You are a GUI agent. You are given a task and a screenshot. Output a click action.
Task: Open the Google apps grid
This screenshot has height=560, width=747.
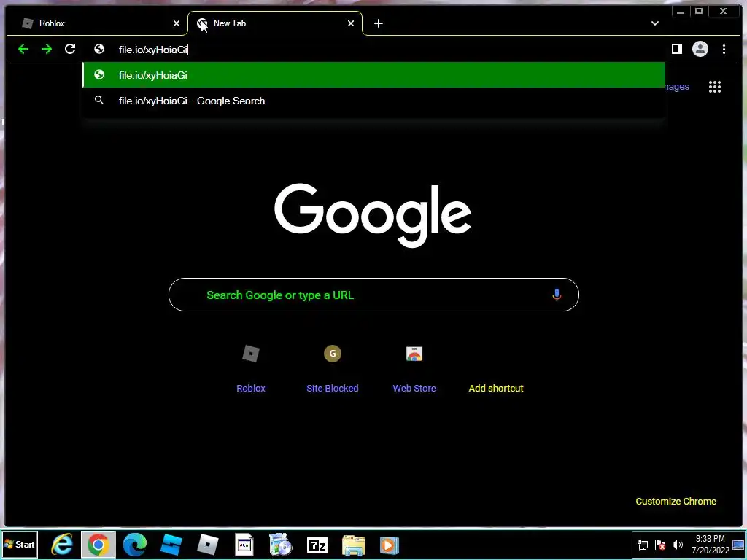pos(715,87)
